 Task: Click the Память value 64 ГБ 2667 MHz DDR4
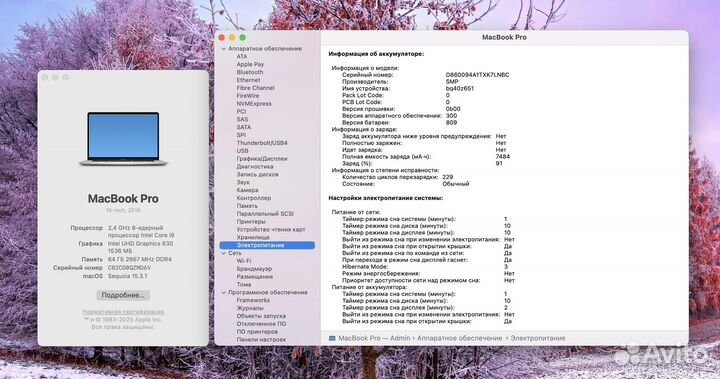pyautogui.click(x=140, y=260)
